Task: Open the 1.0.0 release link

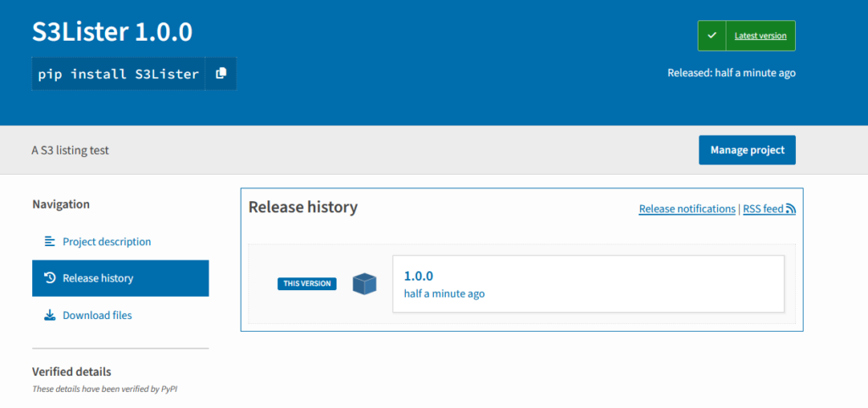Action: pyautogui.click(x=418, y=276)
